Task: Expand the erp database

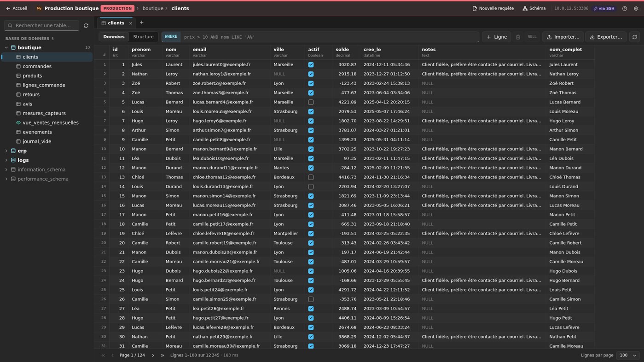Action: [x=6, y=151]
